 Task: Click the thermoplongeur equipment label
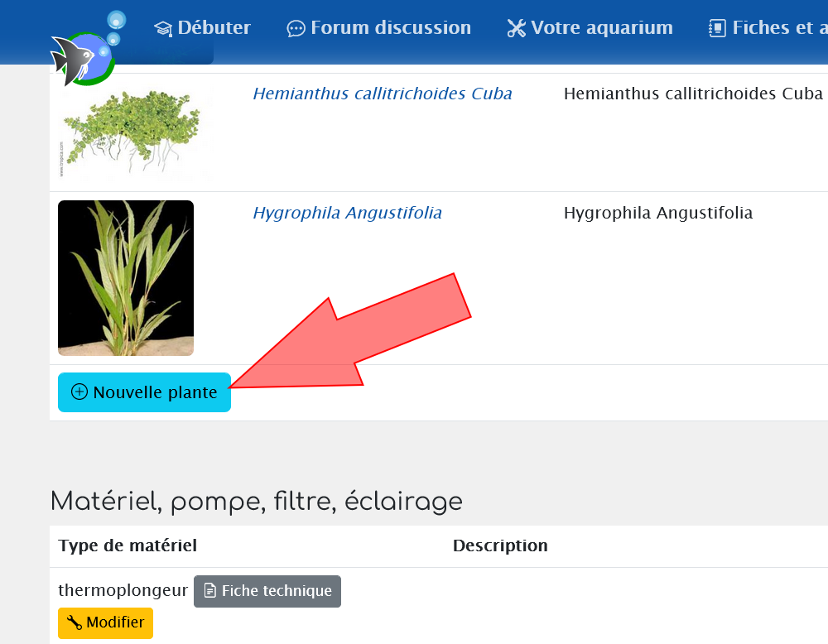point(123,590)
